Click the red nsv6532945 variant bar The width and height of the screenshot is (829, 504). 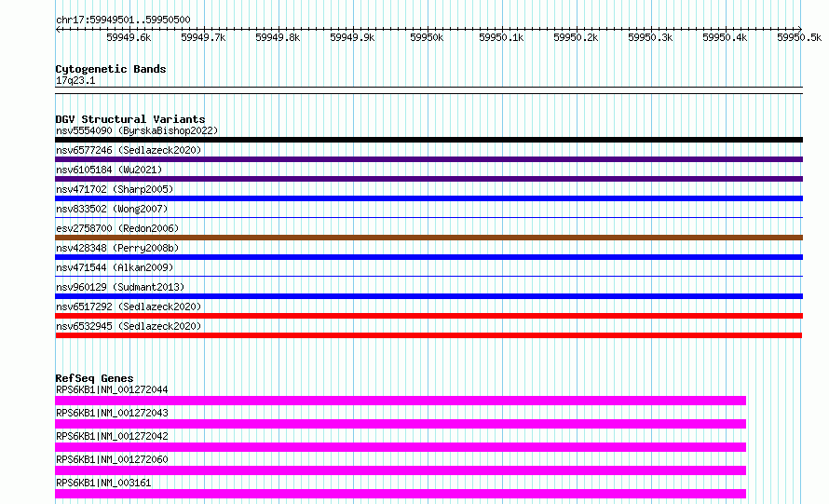[x=428, y=335]
